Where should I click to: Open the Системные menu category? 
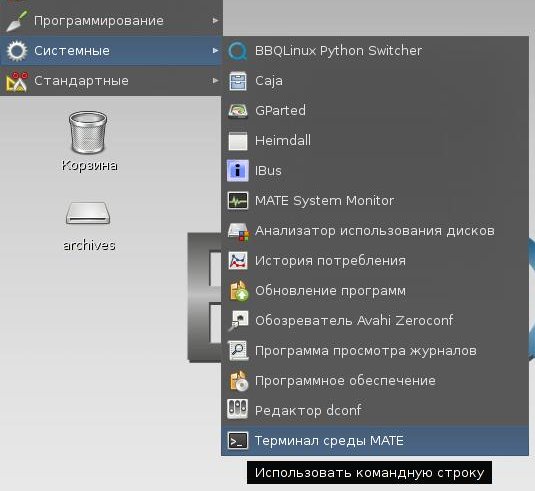point(111,51)
